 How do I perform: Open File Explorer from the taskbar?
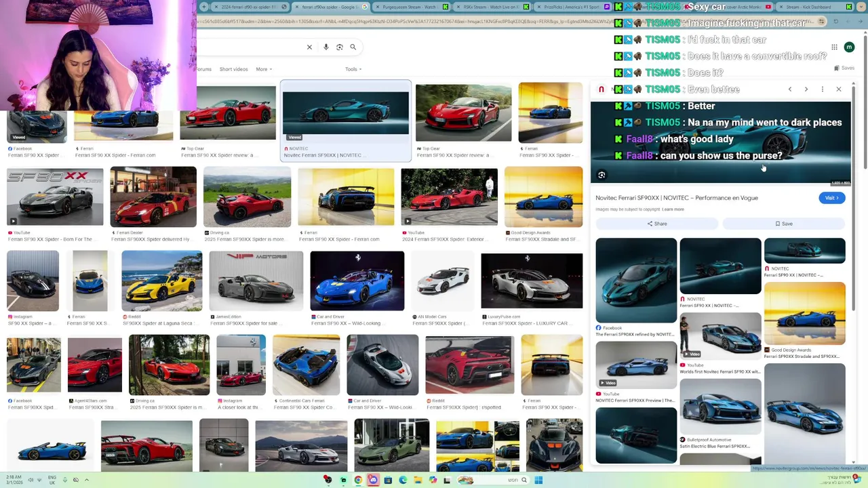pyautogui.click(x=418, y=480)
